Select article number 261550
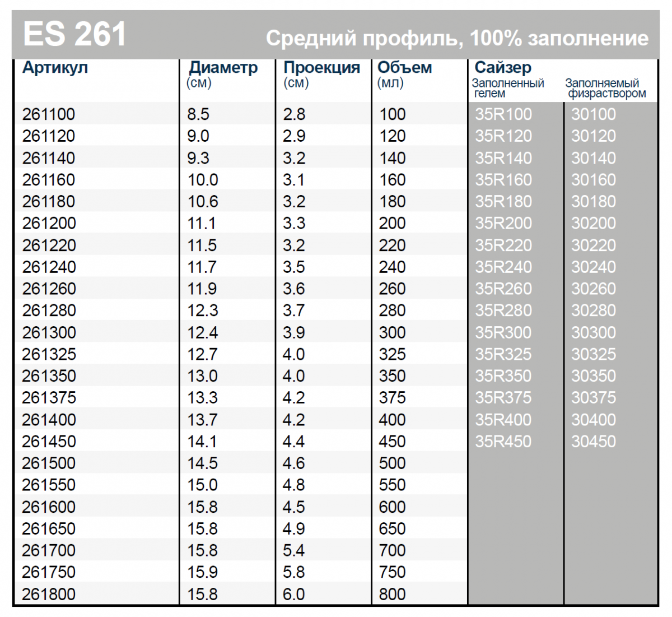The height and width of the screenshot is (617, 672). coord(49,485)
